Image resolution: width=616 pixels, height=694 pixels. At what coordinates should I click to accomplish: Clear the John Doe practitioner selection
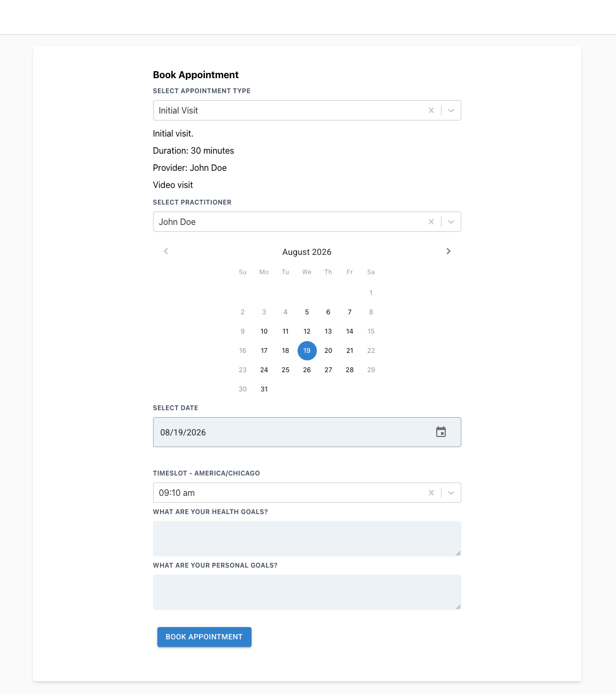pyautogui.click(x=431, y=222)
